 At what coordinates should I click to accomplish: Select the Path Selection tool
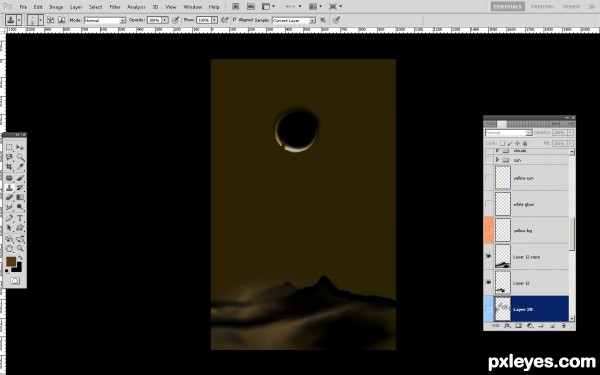[10, 228]
